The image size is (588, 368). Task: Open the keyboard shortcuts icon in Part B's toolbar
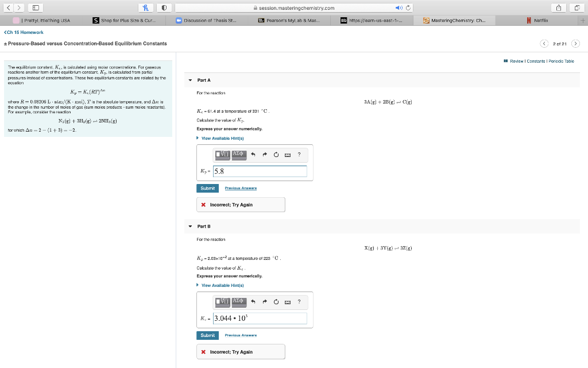click(x=287, y=301)
